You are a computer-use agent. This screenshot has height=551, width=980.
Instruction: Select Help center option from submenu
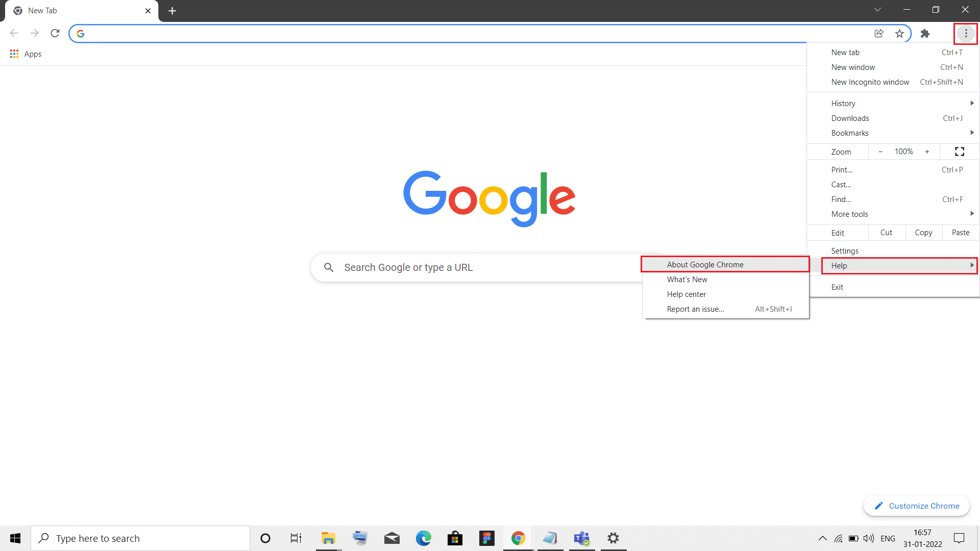click(x=686, y=294)
